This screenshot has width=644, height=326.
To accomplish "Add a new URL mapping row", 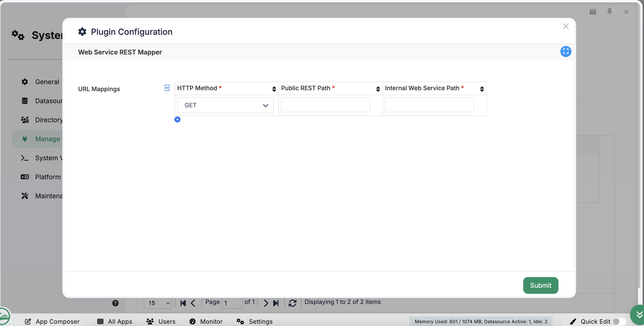I will [x=177, y=119].
